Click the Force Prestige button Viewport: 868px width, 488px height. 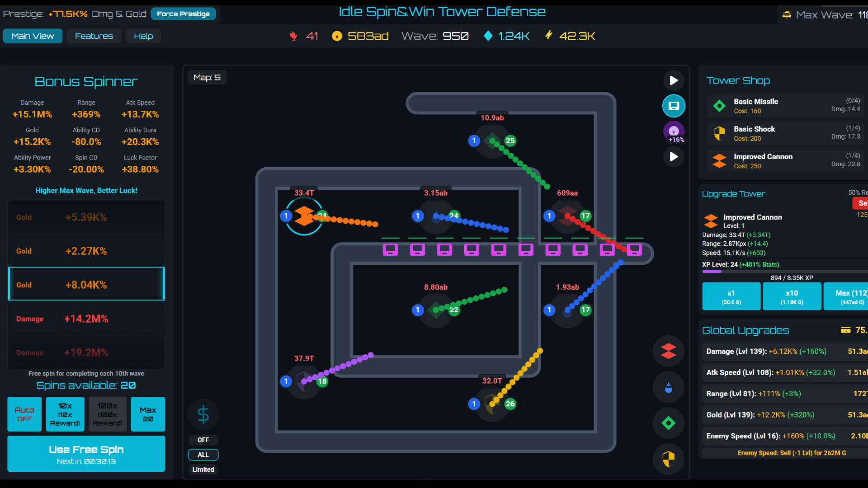pyautogui.click(x=183, y=14)
